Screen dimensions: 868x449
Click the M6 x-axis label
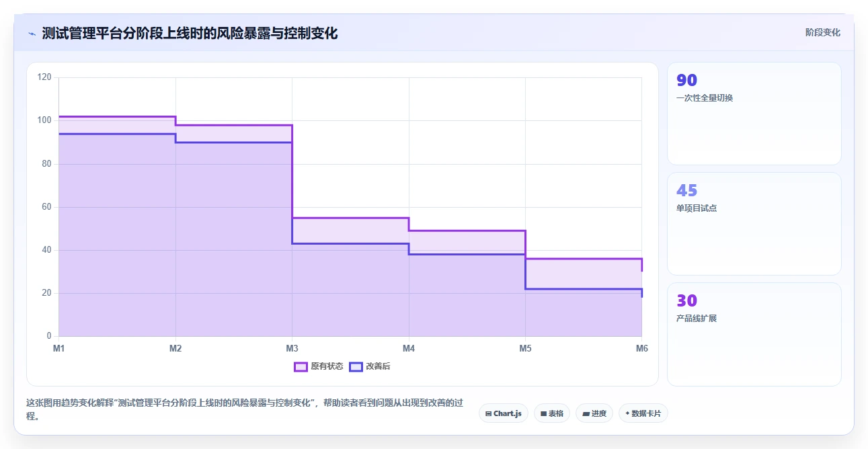pyautogui.click(x=642, y=348)
